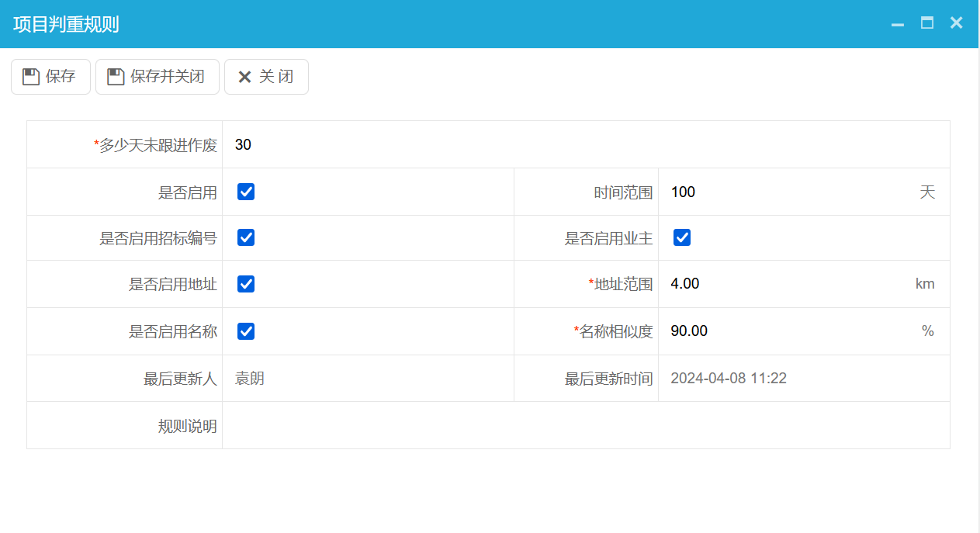
Task: Uncheck the 是否启用 checkbox
Action: pyautogui.click(x=245, y=191)
